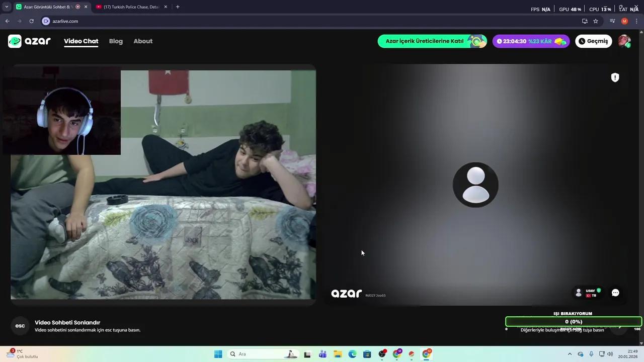The image size is (644, 362).
Task: Click the Turkish flag on the user badge
Action: (x=588, y=295)
